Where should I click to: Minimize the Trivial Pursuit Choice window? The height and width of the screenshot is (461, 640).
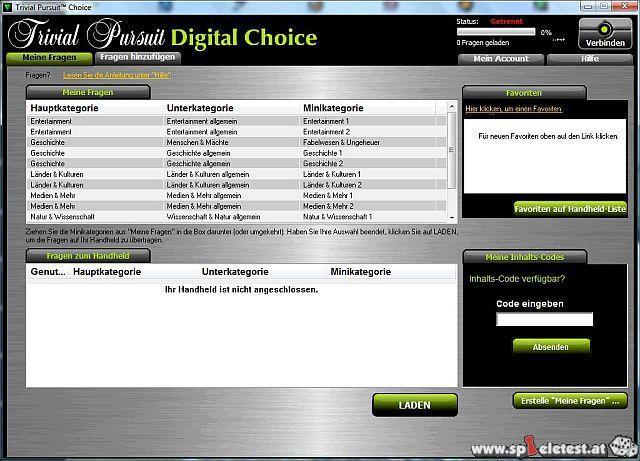tap(588, 6)
